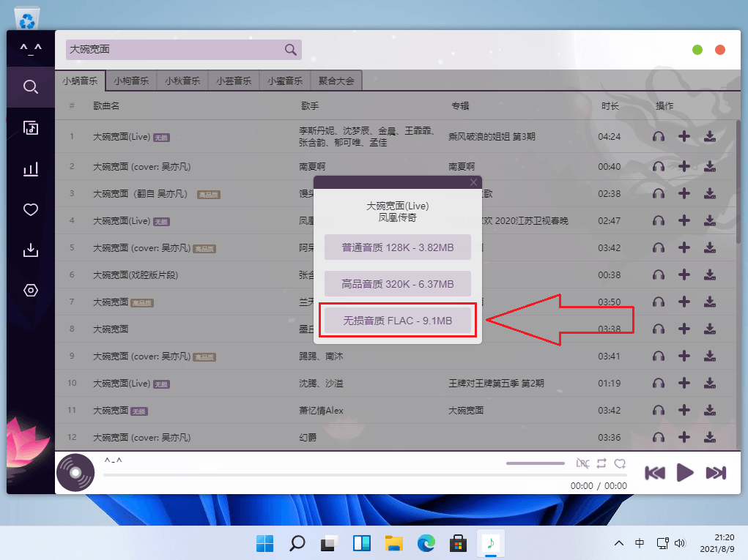Screen dimensions: 748x560
Task: Download song 1 乘风破浪的姐姐
Action: pos(710,137)
